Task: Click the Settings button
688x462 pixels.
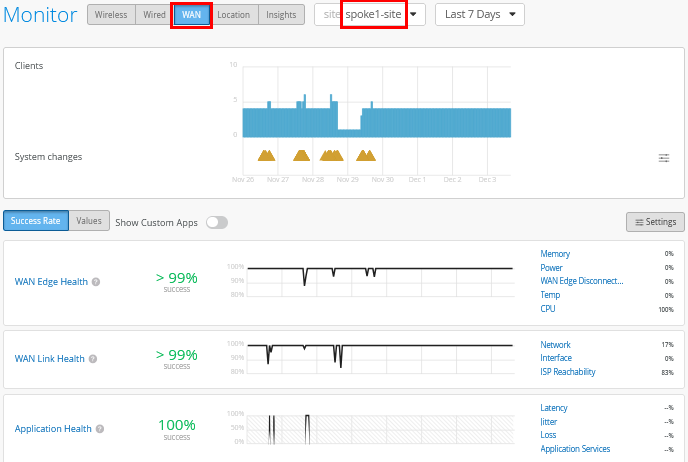Action: [x=655, y=222]
